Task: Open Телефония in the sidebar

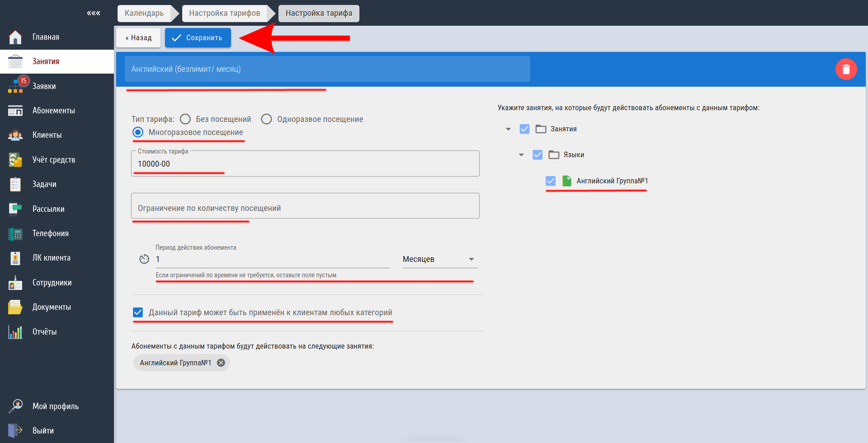Action: (57, 233)
